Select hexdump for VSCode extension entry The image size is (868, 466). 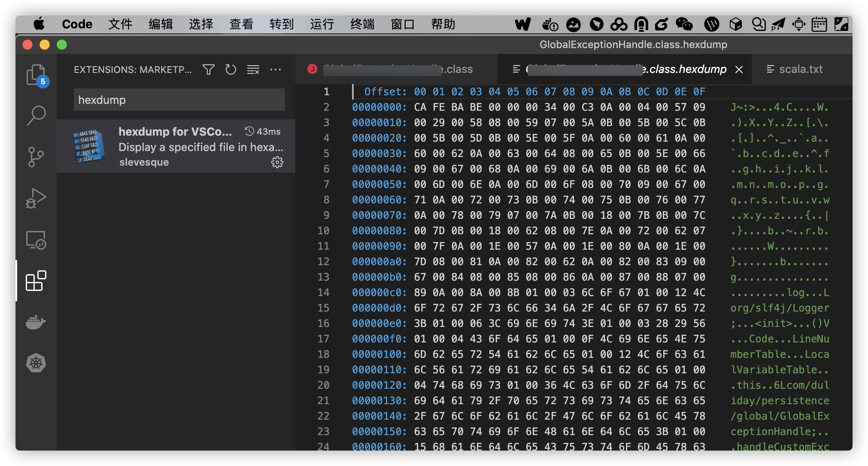176,146
